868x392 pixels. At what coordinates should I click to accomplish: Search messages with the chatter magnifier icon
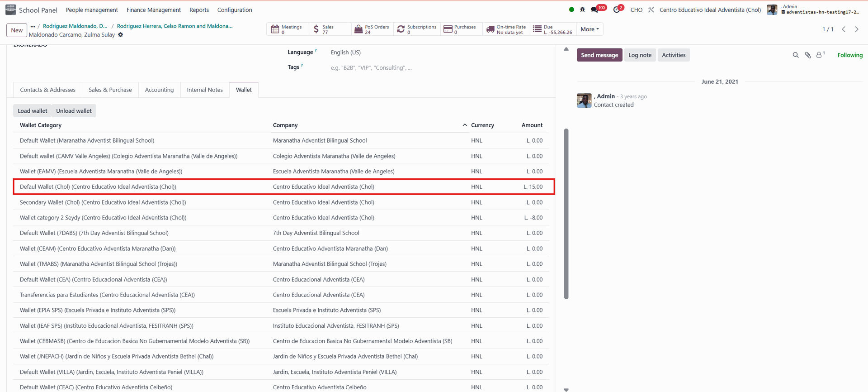pyautogui.click(x=796, y=55)
